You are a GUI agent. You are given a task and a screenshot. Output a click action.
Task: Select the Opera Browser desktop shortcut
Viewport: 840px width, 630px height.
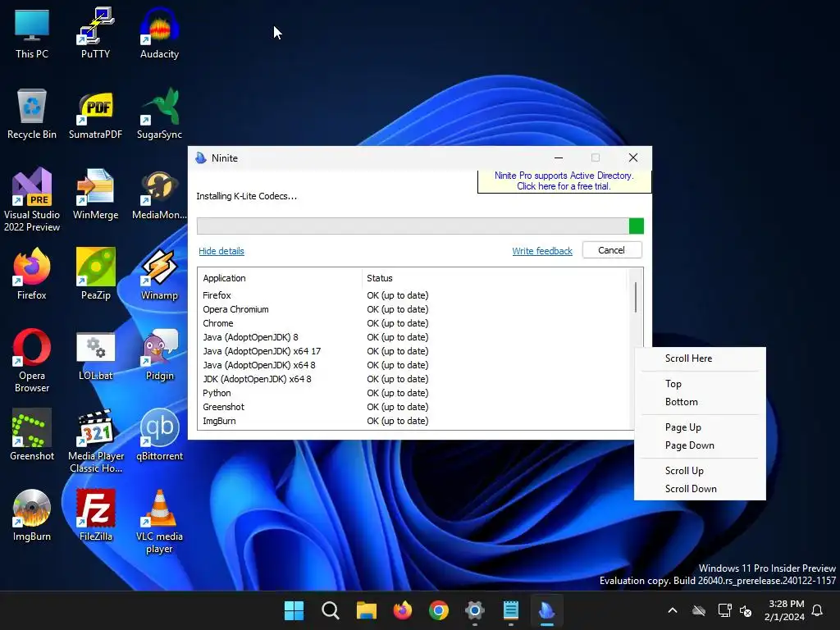click(x=32, y=361)
